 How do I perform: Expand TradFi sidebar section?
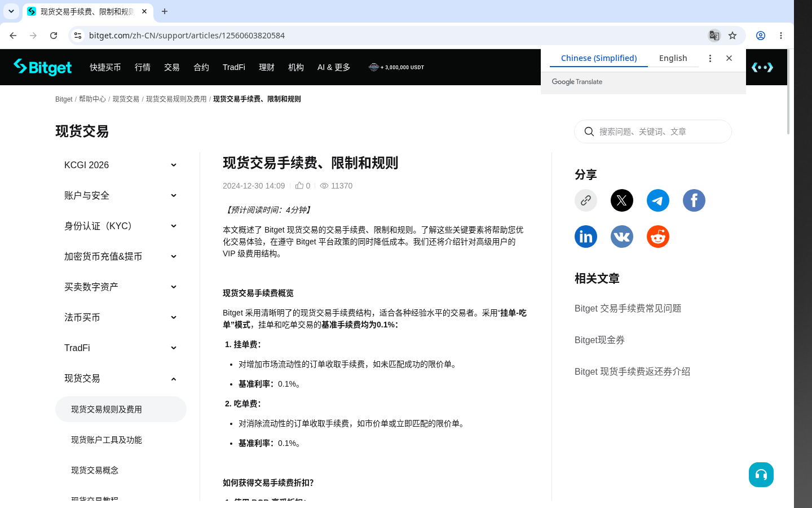pos(121,348)
